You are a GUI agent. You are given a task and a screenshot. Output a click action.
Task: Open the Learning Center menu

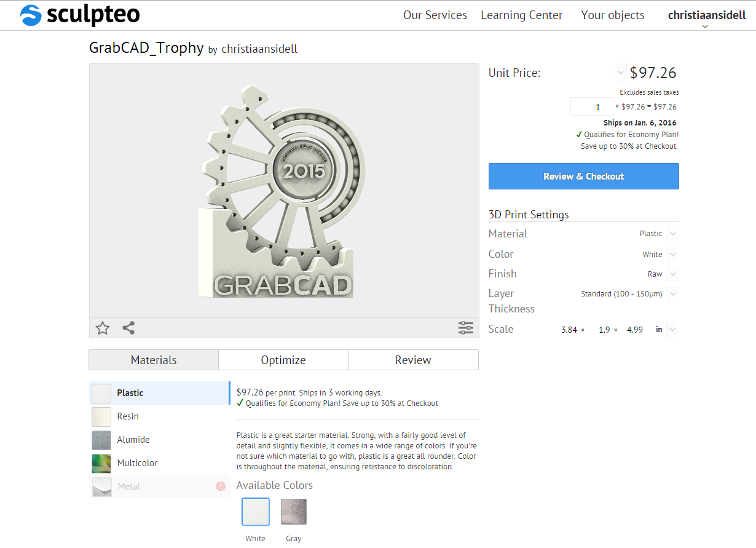coord(522,15)
